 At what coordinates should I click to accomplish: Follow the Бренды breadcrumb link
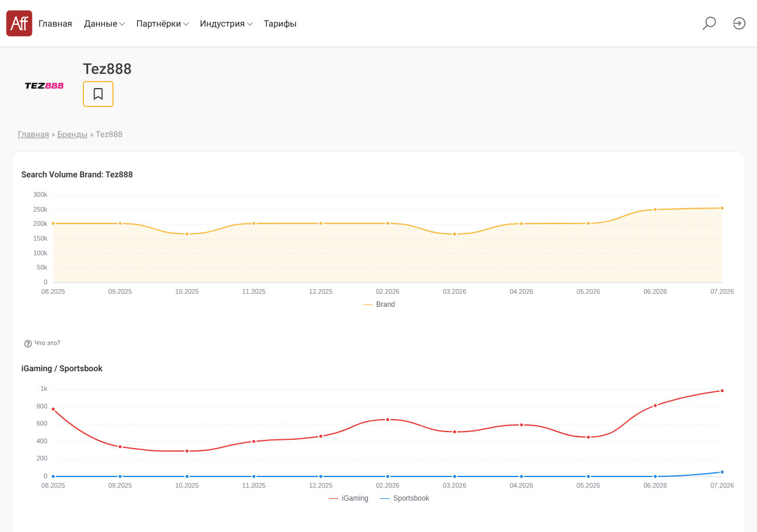72,134
